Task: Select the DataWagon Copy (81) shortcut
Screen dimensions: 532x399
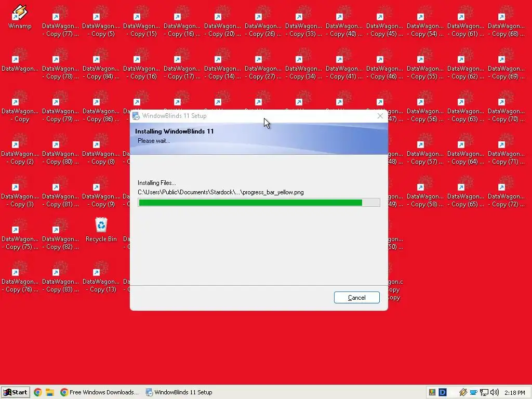Action: coord(60,192)
